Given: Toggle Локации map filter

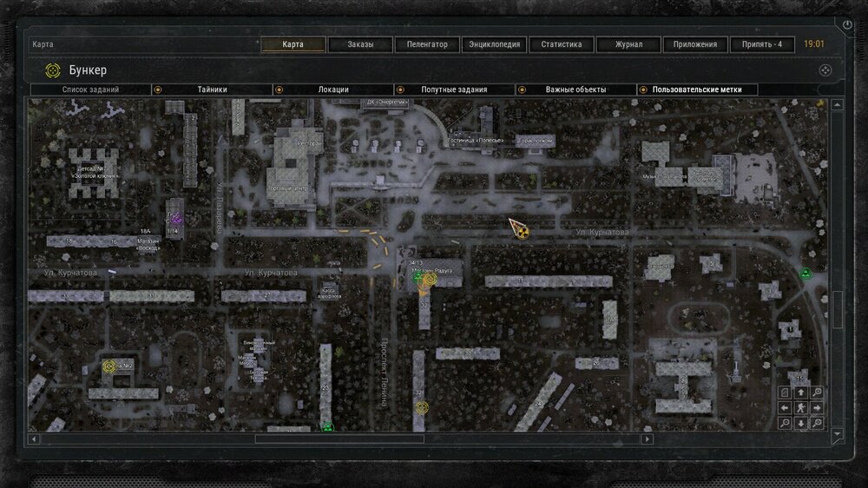Looking at the screenshot, I should (x=279, y=89).
